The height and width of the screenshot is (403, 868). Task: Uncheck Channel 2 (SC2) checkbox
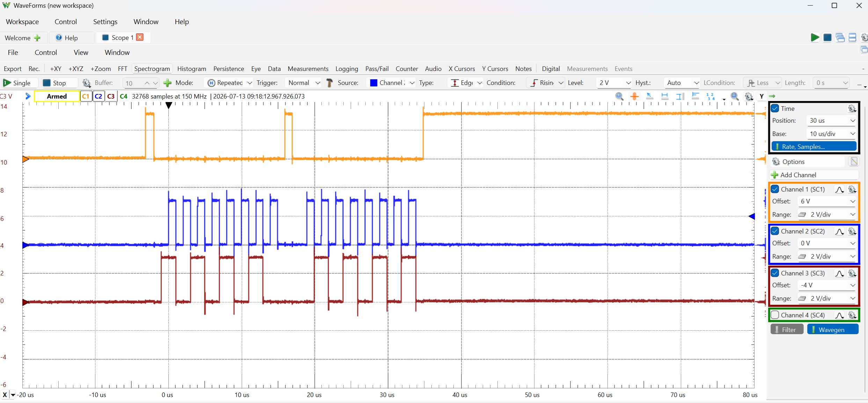click(x=775, y=231)
